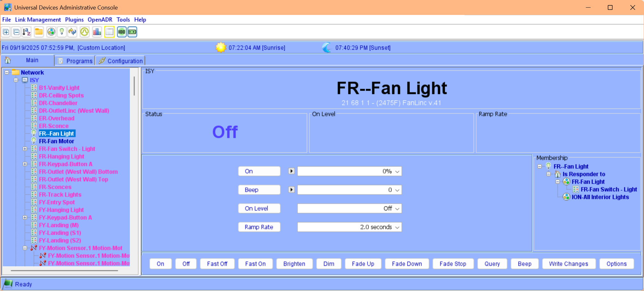Viewport: 644px width, 291px height.
Task: Switch to the Programs tab
Action: (75, 61)
